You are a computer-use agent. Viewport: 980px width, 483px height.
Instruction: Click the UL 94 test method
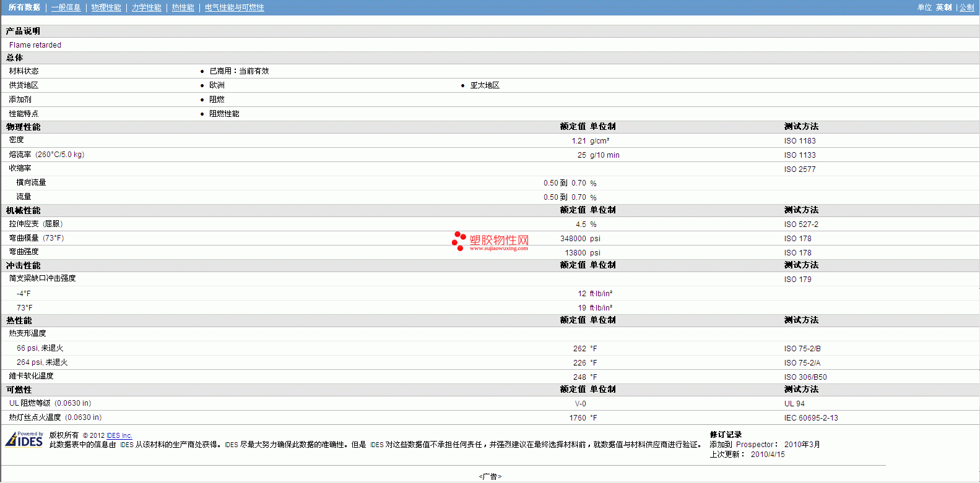794,404
